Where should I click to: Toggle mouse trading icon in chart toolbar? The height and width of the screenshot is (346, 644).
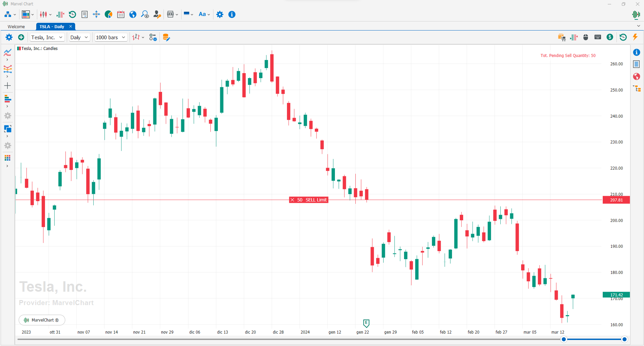tap(586, 37)
